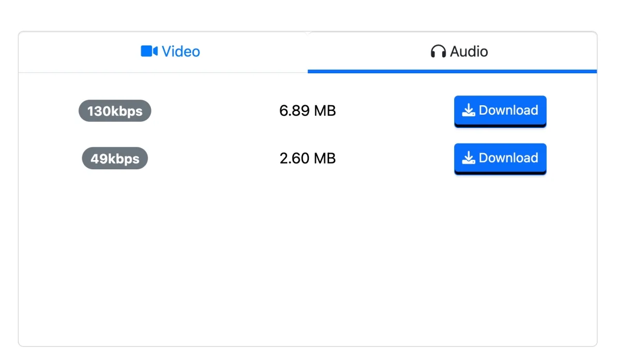This screenshot has width=620, height=364.
Task: Click the word Download in 49kbps row
Action: pyautogui.click(x=508, y=158)
